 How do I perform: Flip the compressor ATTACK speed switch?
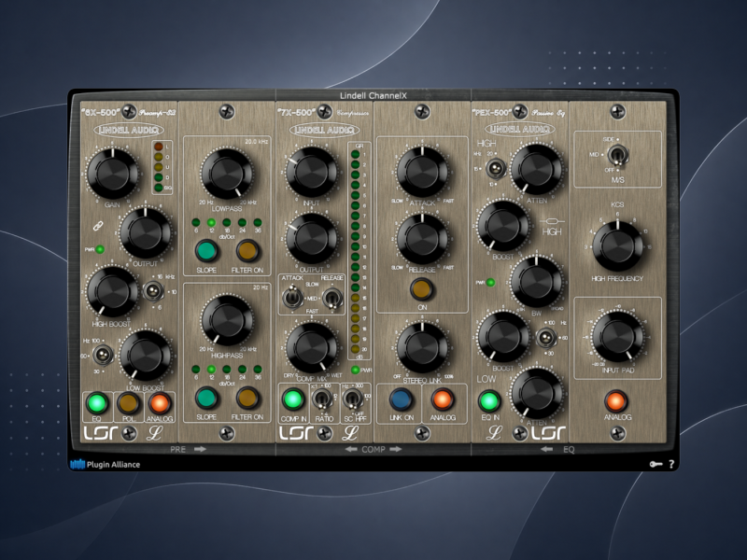[x=292, y=298]
